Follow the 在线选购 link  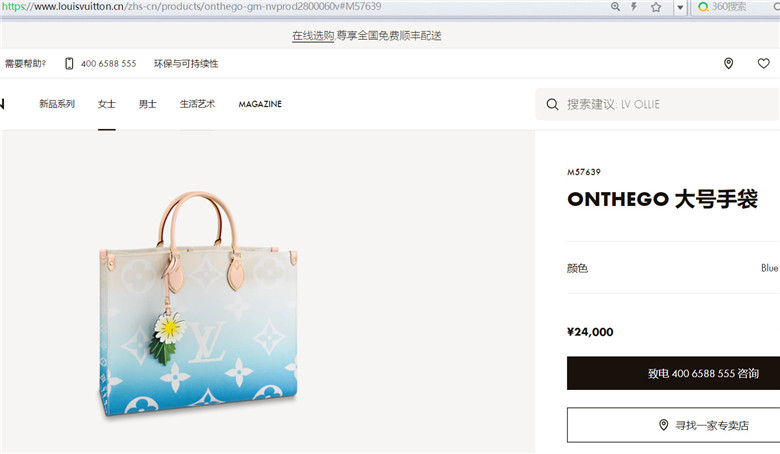(313, 36)
